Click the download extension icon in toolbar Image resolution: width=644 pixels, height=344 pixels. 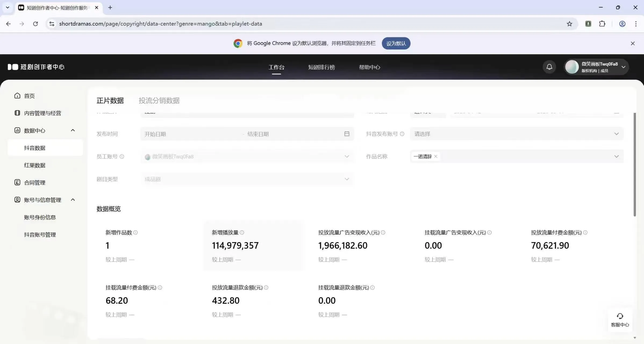(x=588, y=24)
